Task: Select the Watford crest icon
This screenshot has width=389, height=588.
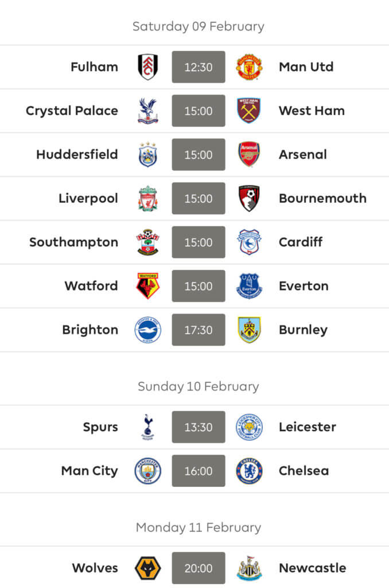Action: coord(147,286)
